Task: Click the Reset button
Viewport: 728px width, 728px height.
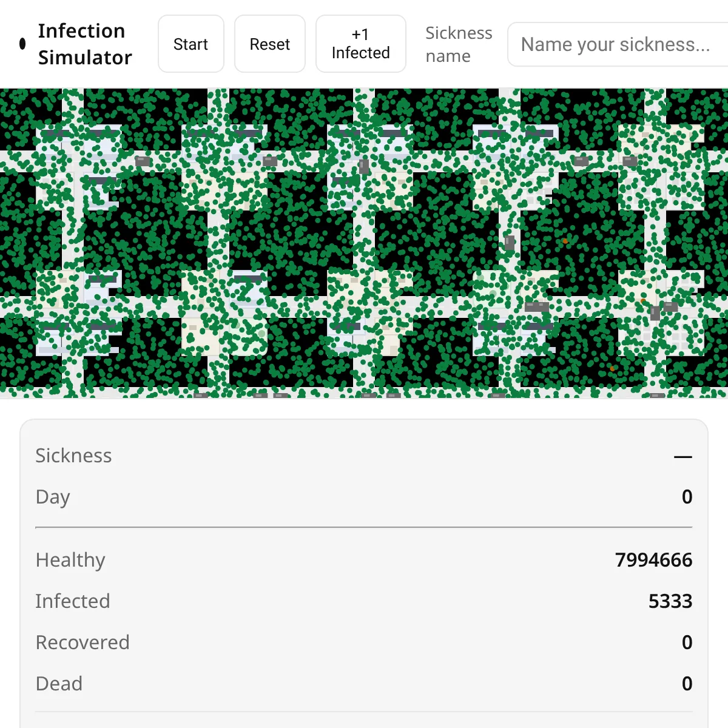Action: tap(269, 44)
